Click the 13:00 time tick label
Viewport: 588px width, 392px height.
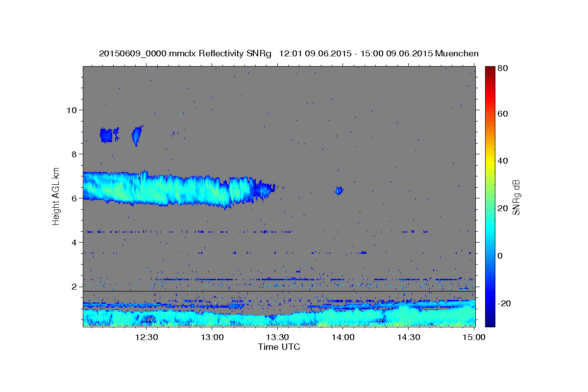tap(212, 337)
